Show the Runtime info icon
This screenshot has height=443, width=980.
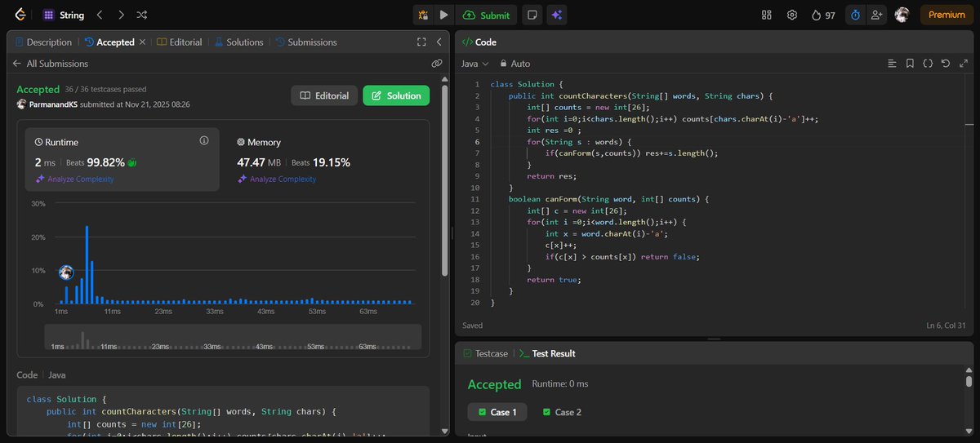204,141
